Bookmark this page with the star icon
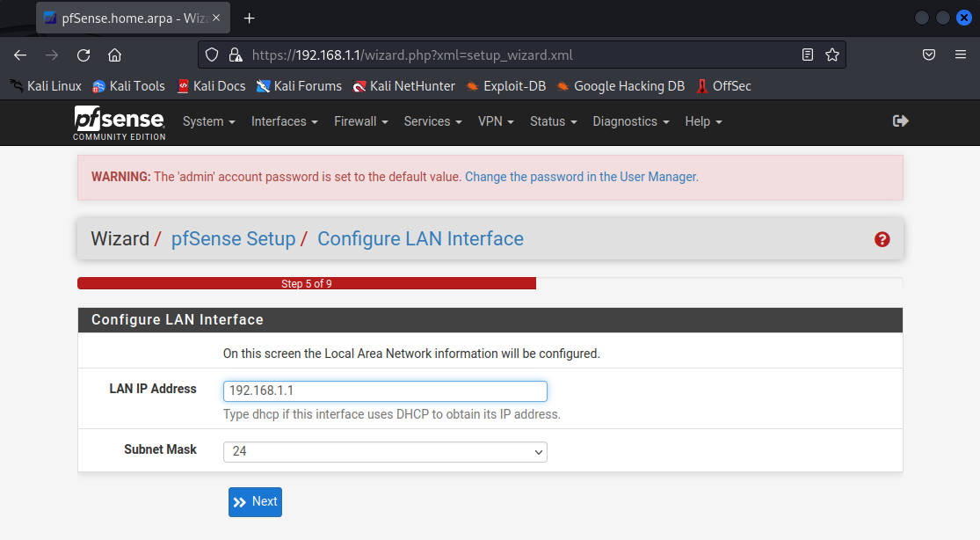The height and width of the screenshot is (540, 980). coord(831,55)
